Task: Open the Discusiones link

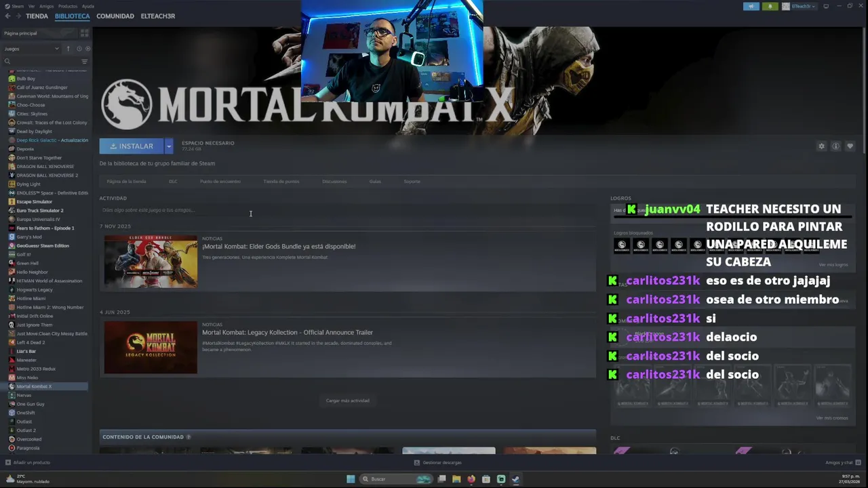Action: pos(334,182)
